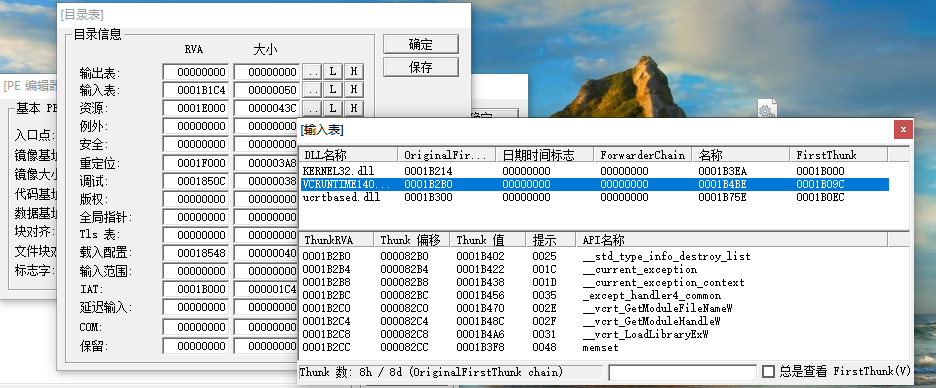Click the 例外 RVA field
The width and height of the screenshot is (936, 388).
tap(196, 127)
